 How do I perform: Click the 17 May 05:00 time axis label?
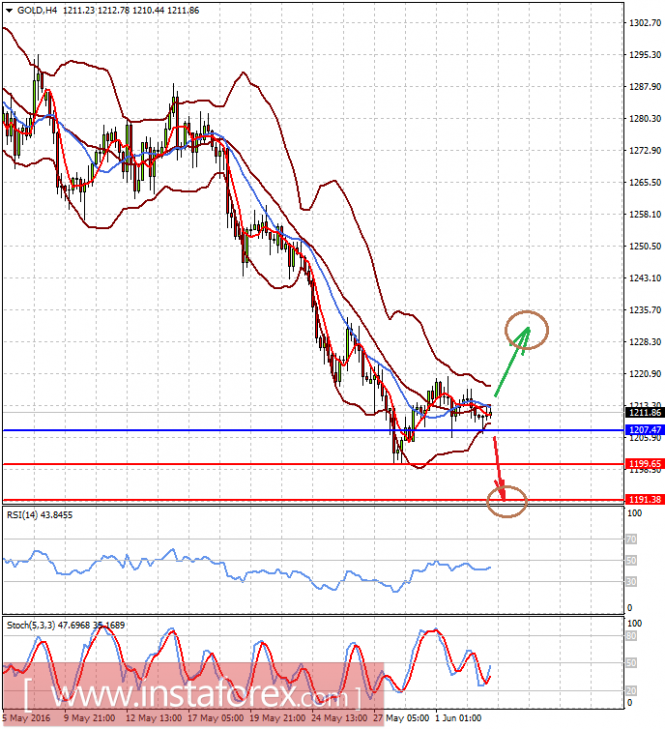[x=215, y=718]
